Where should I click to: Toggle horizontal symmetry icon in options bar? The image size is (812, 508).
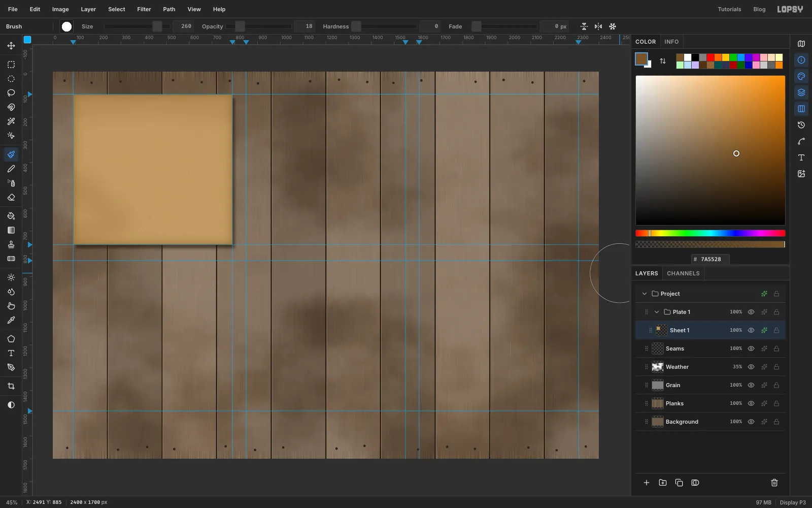coord(598,26)
